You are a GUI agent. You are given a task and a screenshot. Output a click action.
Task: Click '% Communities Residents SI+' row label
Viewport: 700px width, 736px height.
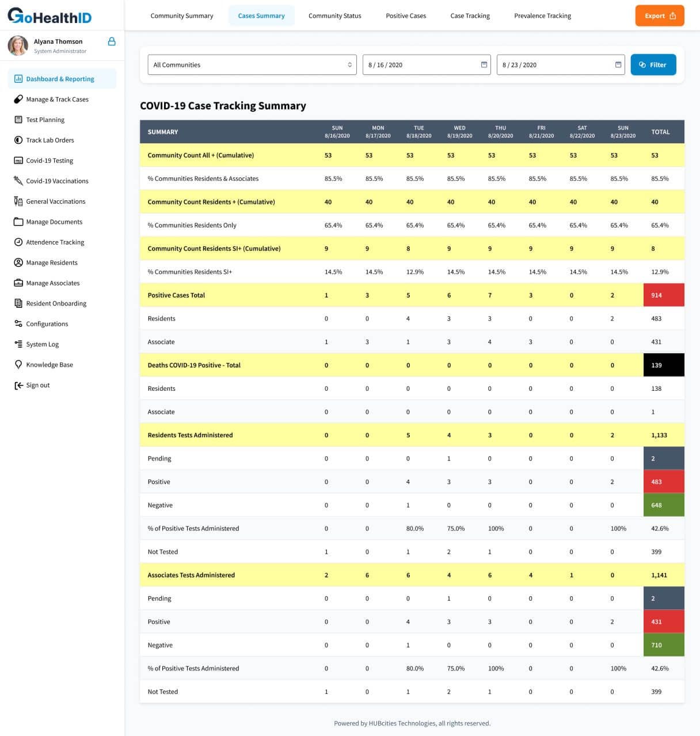point(190,272)
